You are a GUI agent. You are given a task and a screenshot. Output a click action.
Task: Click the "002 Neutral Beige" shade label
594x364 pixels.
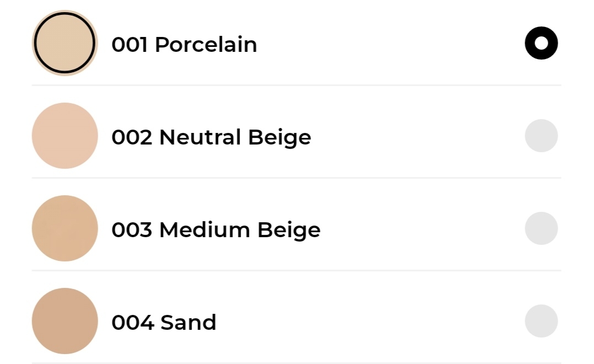tap(211, 137)
